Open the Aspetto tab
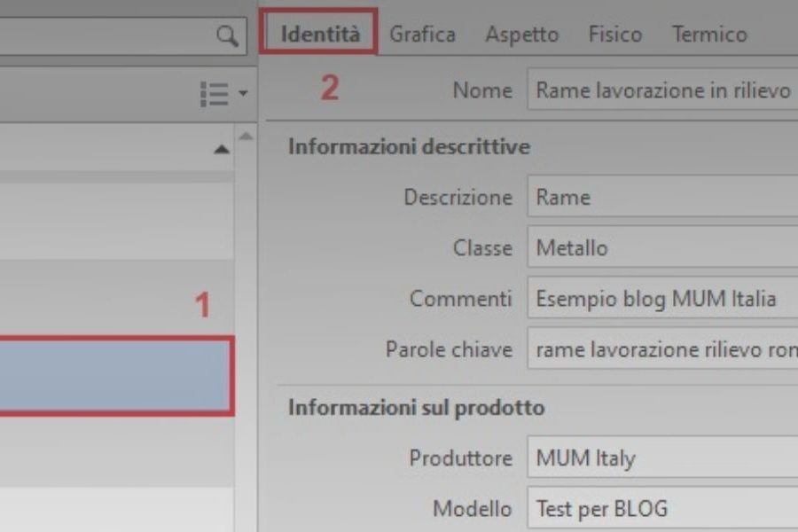798x532 pixels. pos(522,34)
